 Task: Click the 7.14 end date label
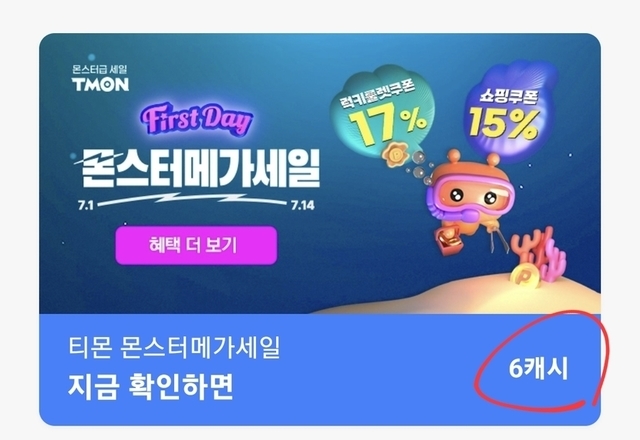(x=302, y=205)
